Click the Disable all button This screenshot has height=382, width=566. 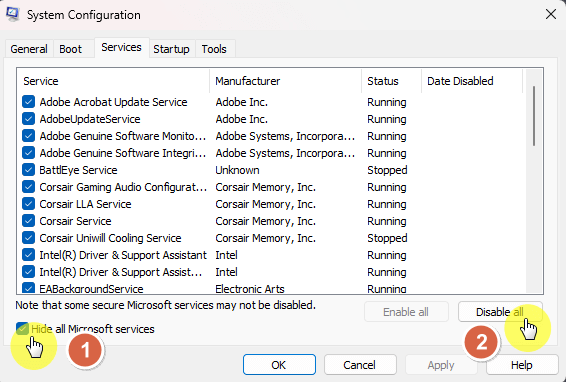[500, 312]
